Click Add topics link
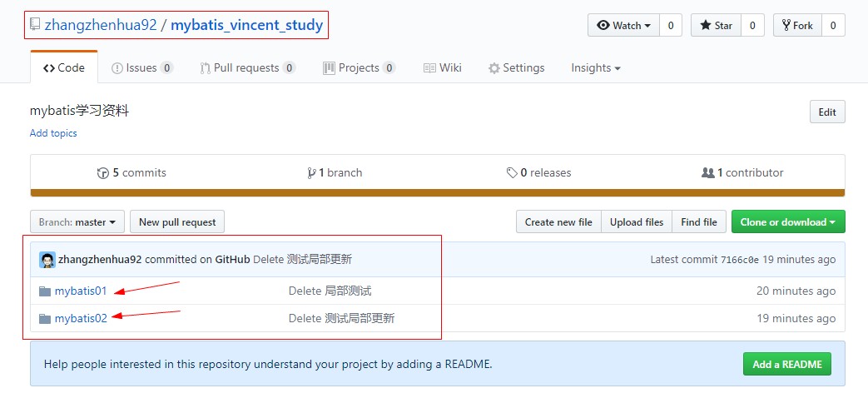This screenshot has width=868, height=398. (53, 133)
